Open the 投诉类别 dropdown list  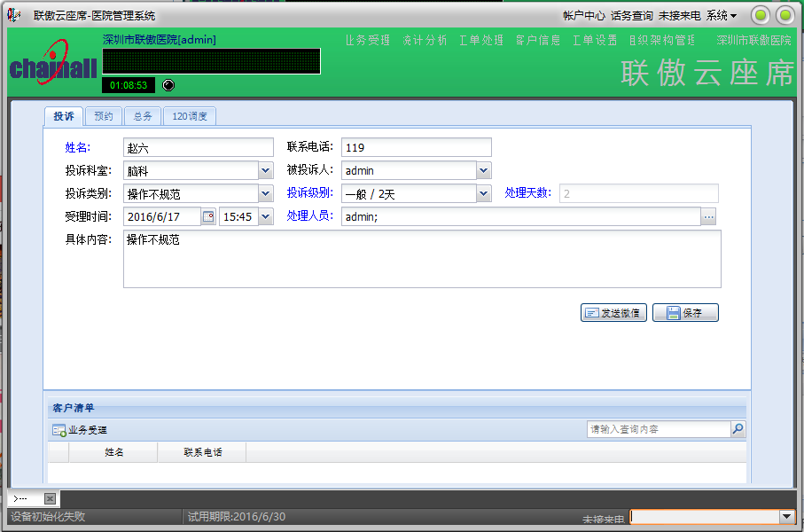265,193
